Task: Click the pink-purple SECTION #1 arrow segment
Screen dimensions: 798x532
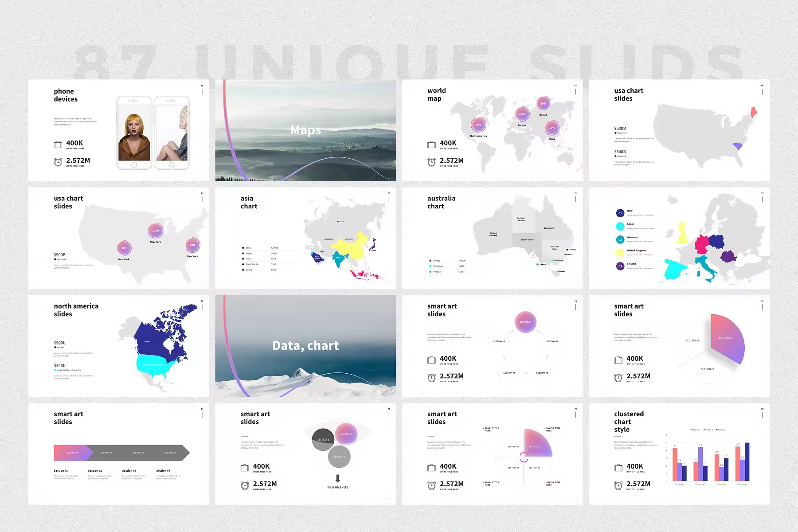Action: pyautogui.click(x=73, y=453)
